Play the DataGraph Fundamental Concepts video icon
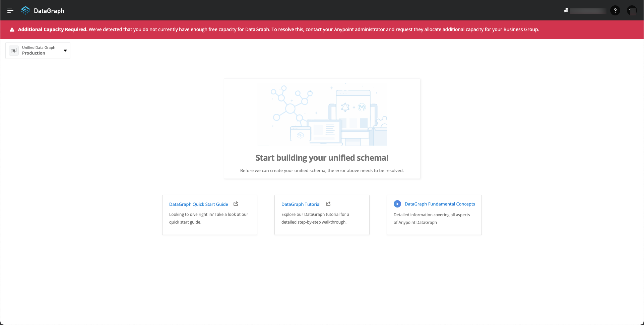Screen dimensions: 644x325 pos(397,204)
